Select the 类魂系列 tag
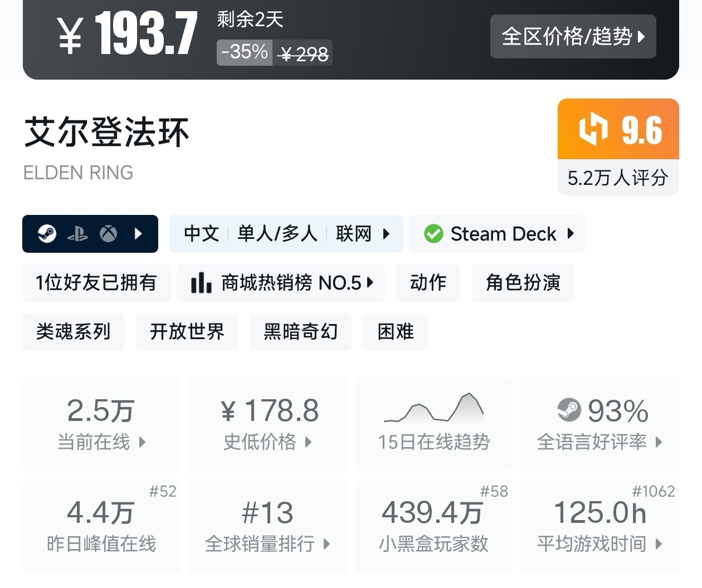This screenshot has height=588, width=702. (74, 332)
